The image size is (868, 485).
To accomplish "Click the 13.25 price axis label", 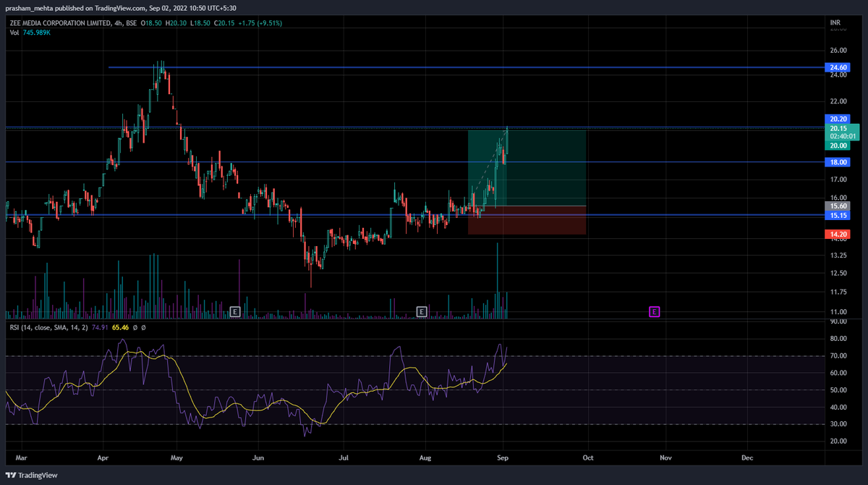I will click(x=838, y=256).
